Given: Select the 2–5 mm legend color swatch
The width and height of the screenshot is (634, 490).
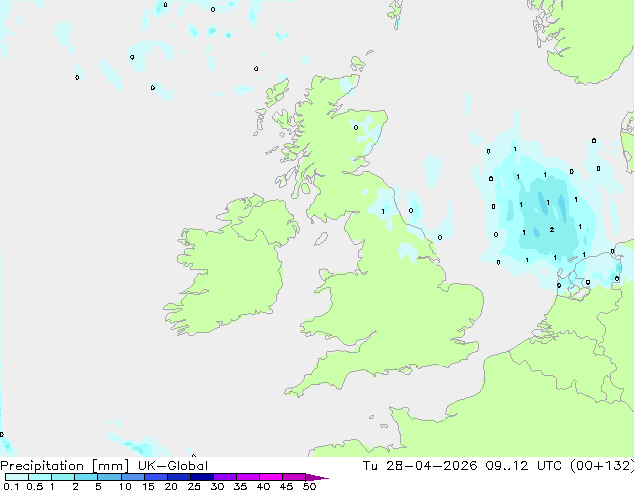Looking at the screenshot, I should (x=86, y=477).
